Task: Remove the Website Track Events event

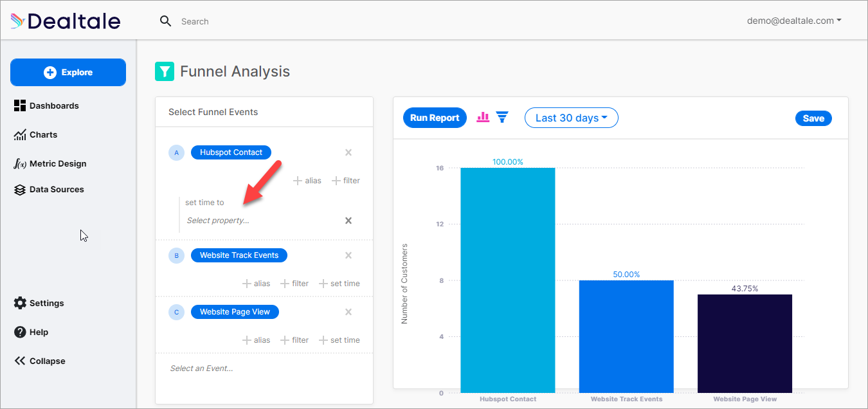Action: [348, 255]
